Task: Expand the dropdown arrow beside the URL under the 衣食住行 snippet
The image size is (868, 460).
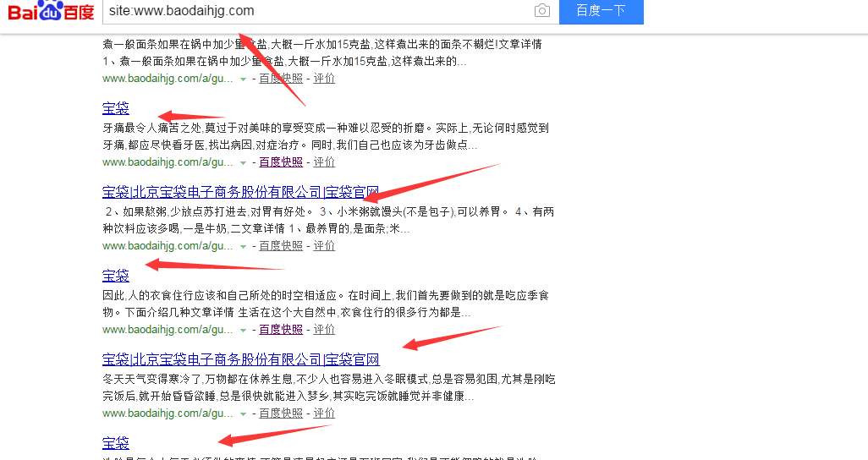Action: pos(243,330)
